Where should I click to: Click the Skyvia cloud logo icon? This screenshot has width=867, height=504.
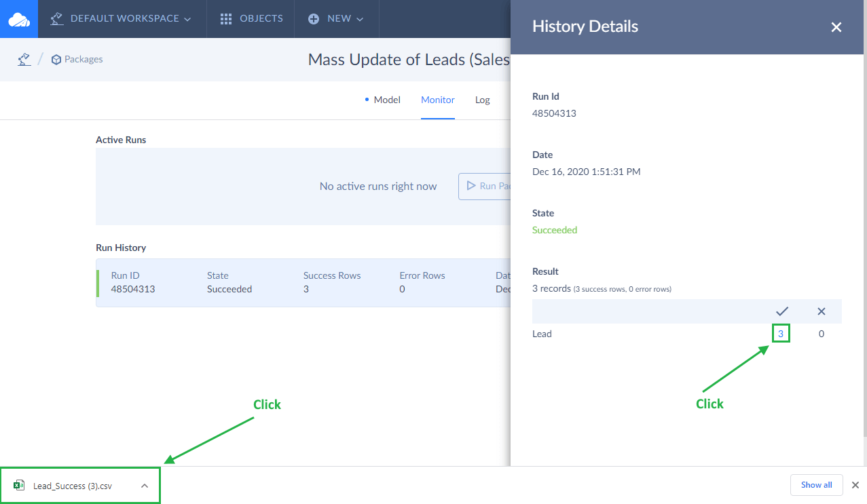(19, 19)
